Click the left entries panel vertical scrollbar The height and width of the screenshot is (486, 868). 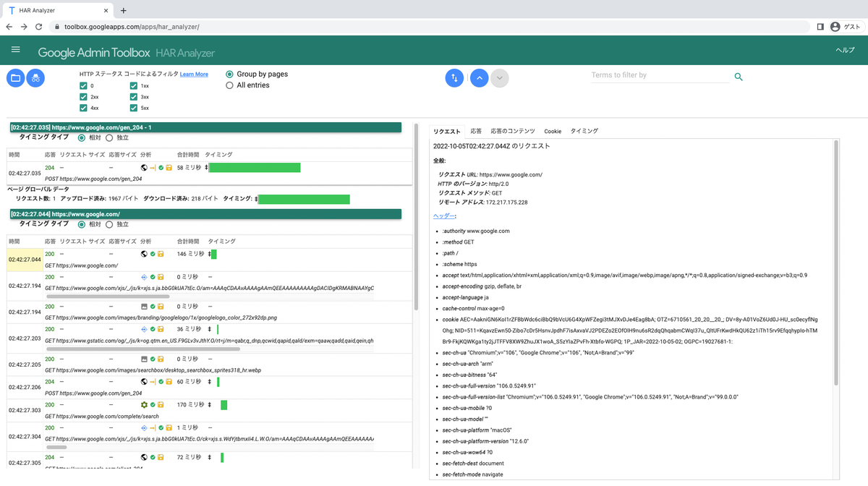click(416, 217)
